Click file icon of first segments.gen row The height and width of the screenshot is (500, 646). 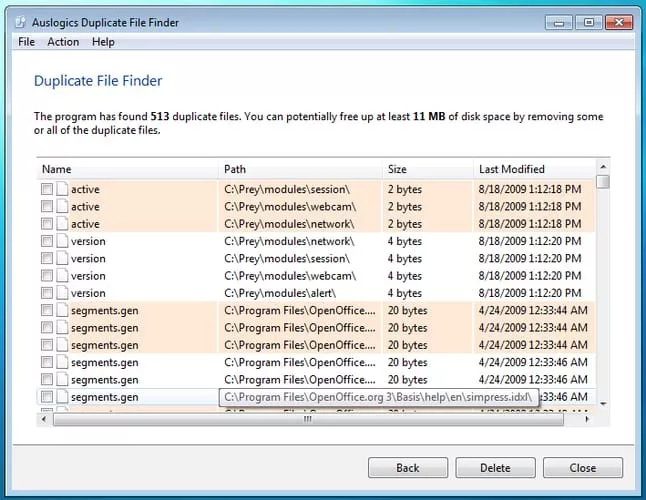pos(62,311)
